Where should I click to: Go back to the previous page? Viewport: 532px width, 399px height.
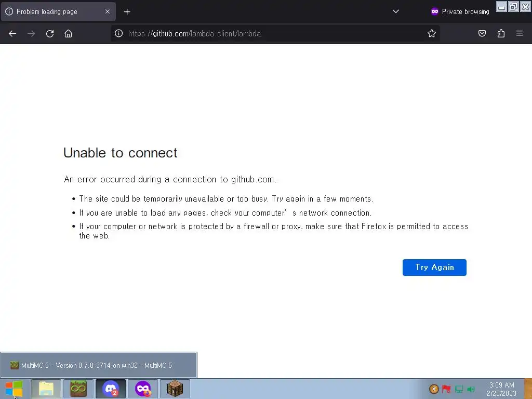click(12, 34)
